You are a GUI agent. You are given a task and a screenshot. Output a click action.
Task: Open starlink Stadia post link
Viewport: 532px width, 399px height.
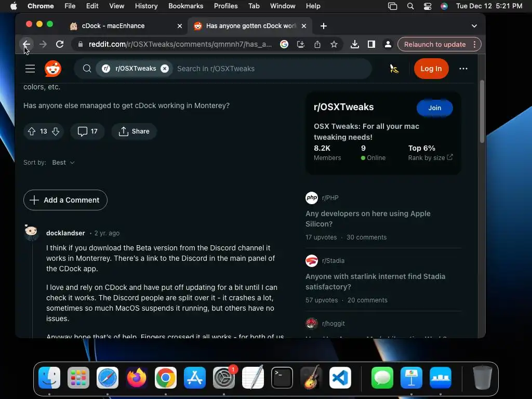click(375, 282)
